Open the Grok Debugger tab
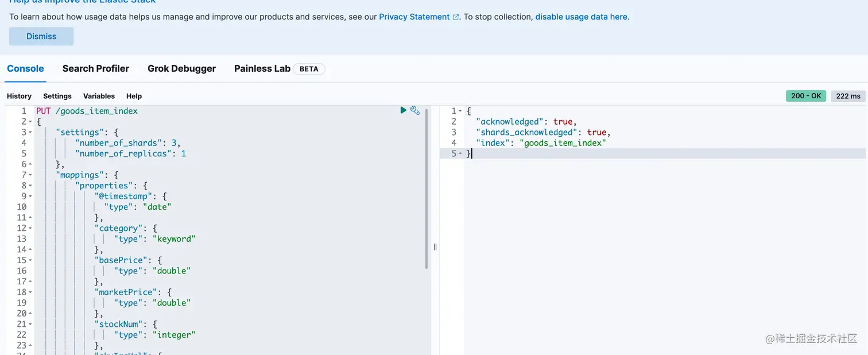Viewport: 868px width, 355px height. click(x=181, y=68)
